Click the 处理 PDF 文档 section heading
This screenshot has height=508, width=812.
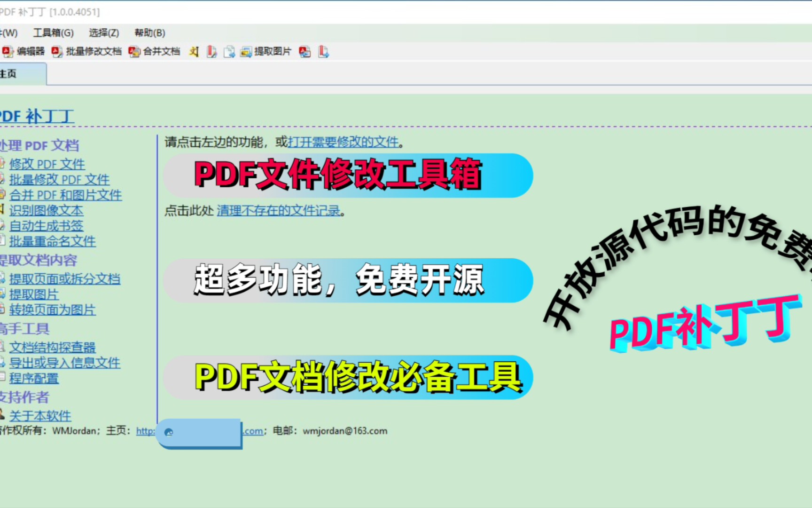(39, 145)
